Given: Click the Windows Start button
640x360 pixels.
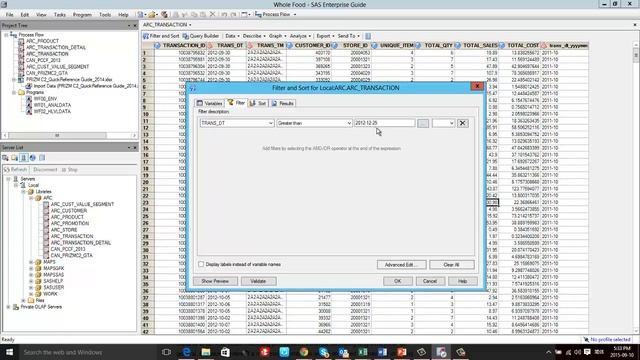Looking at the screenshot, I should click(x=9, y=352).
